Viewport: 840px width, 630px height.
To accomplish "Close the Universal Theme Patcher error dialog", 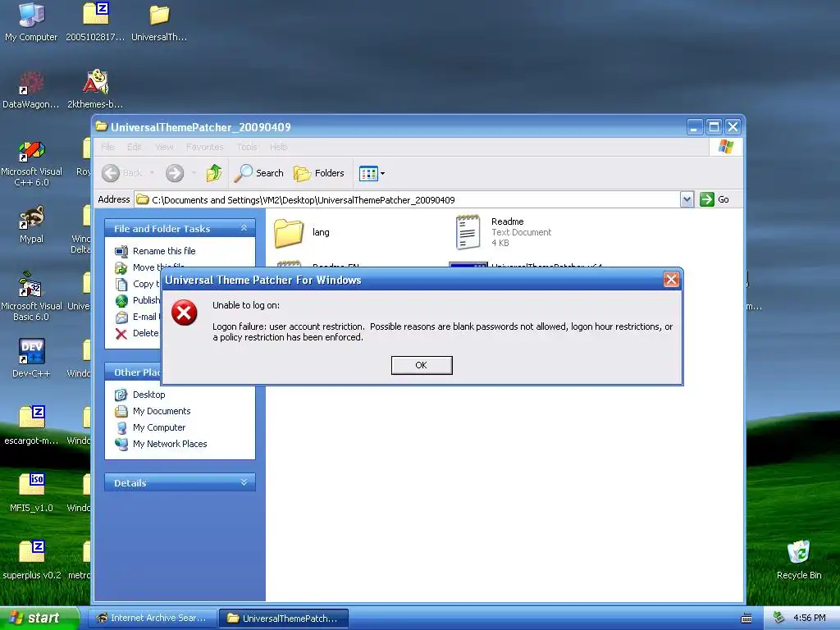I will click(x=671, y=279).
